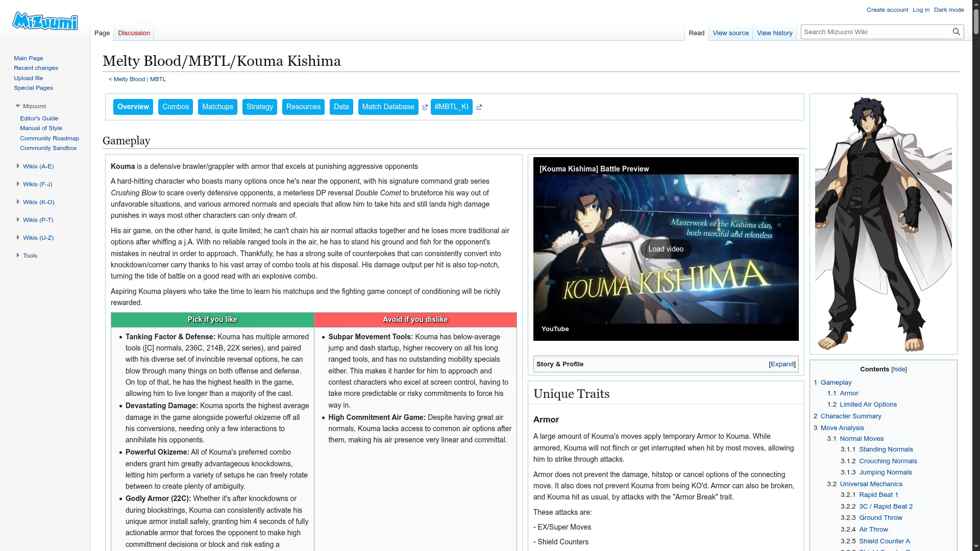Expand the Story & Profile section
The width and height of the screenshot is (980, 551).
coord(782,364)
